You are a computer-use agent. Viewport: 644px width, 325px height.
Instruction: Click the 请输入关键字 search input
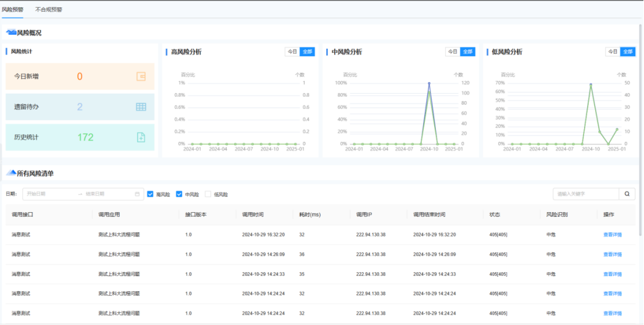[586, 194]
